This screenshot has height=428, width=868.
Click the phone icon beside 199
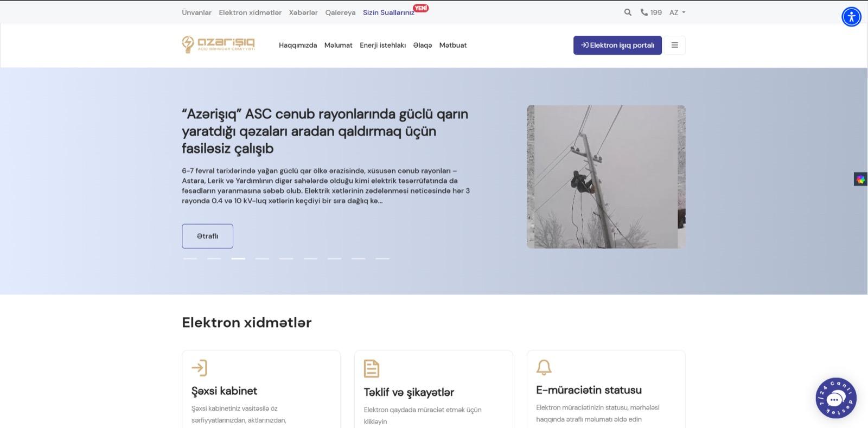(644, 12)
